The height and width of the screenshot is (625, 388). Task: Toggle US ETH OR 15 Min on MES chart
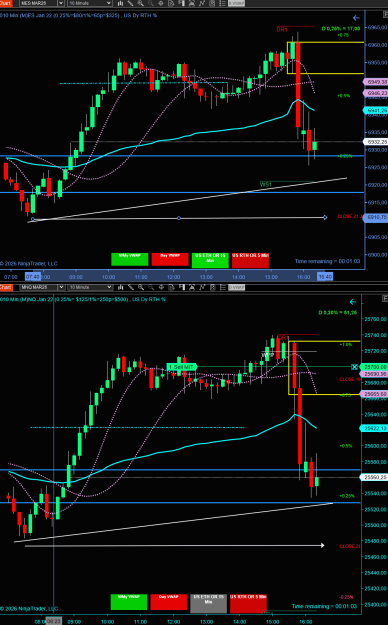click(210, 260)
